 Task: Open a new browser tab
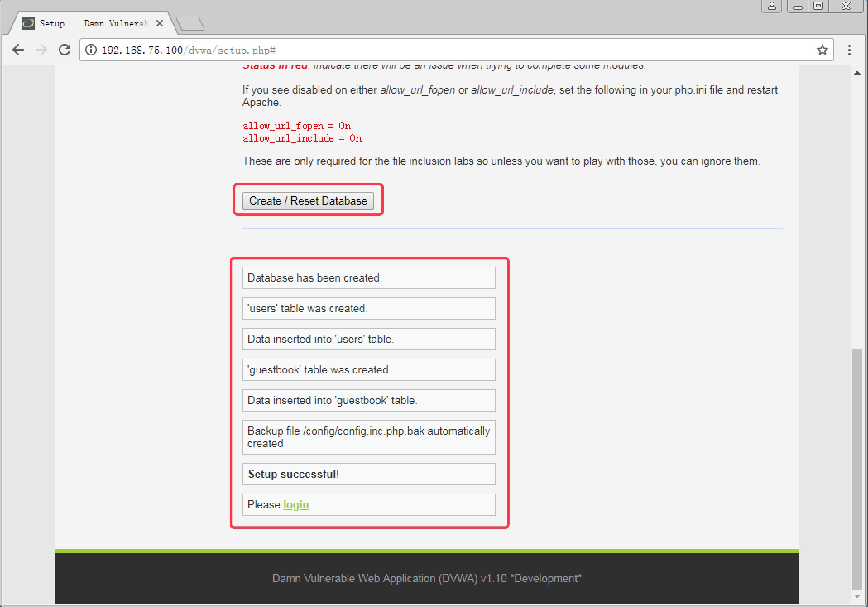tap(190, 23)
